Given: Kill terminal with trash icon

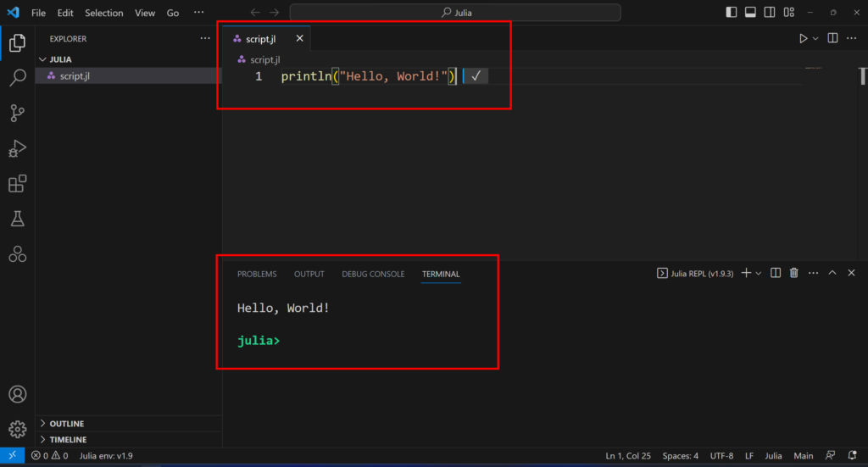Looking at the screenshot, I should (x=793, y=273).
